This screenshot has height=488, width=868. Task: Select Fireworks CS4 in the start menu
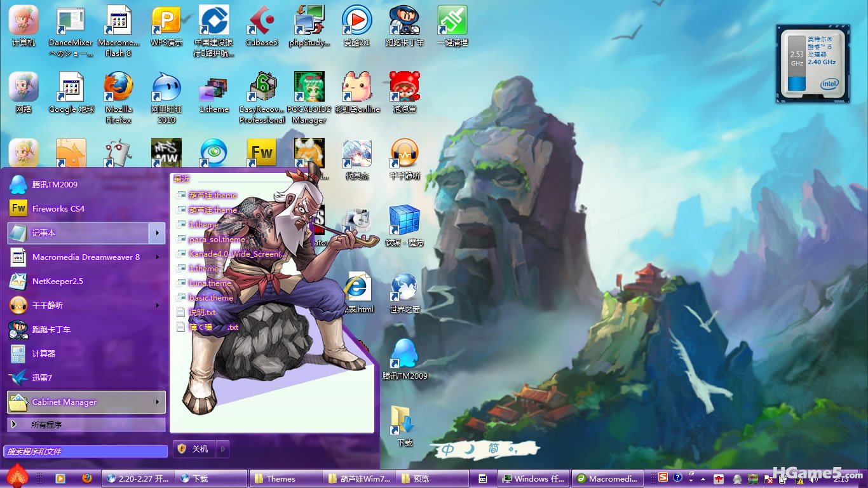click(x=58, y=209)
